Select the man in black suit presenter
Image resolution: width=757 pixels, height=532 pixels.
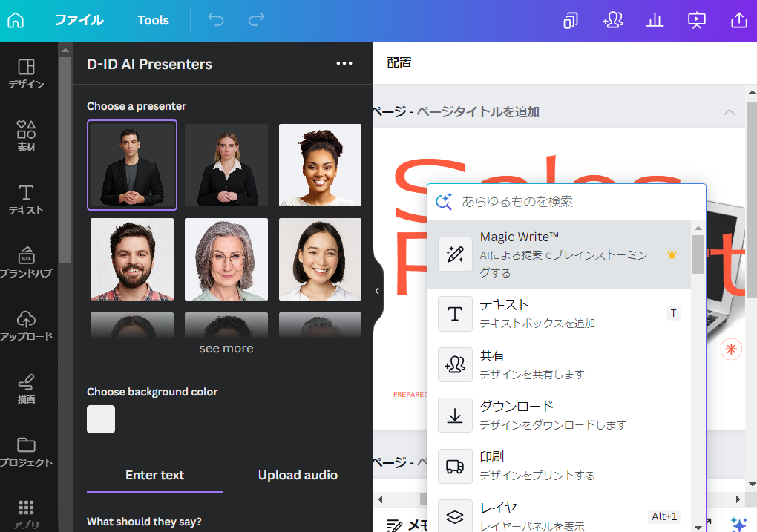[x=132, y=165]
